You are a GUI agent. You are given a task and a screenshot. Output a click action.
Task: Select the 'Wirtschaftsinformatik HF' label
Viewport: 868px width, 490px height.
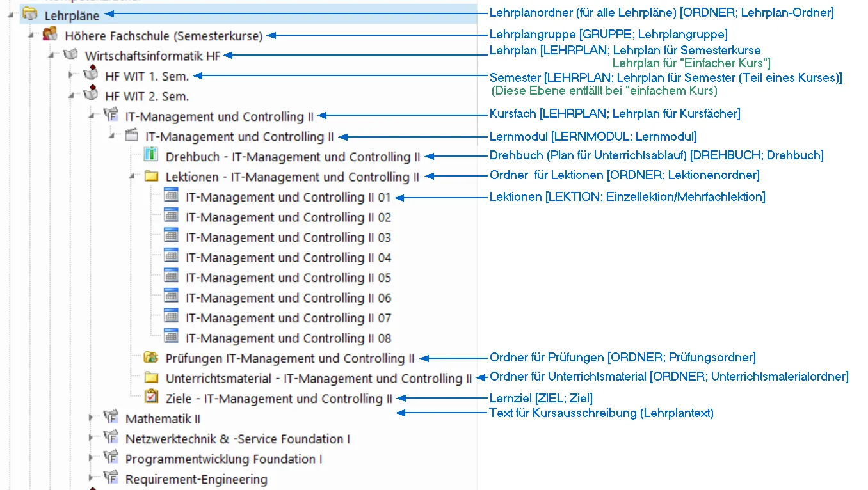[x=152, y=56]
